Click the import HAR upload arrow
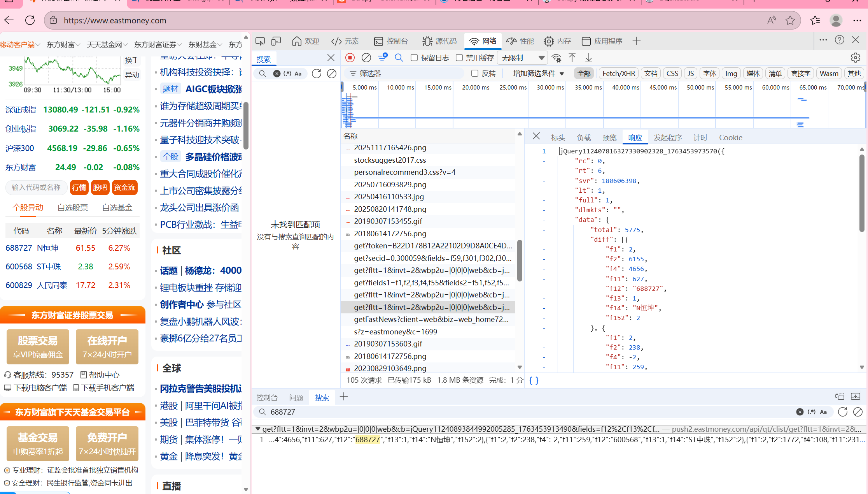This screenshot has height=494, width=868. coord(572,58)
